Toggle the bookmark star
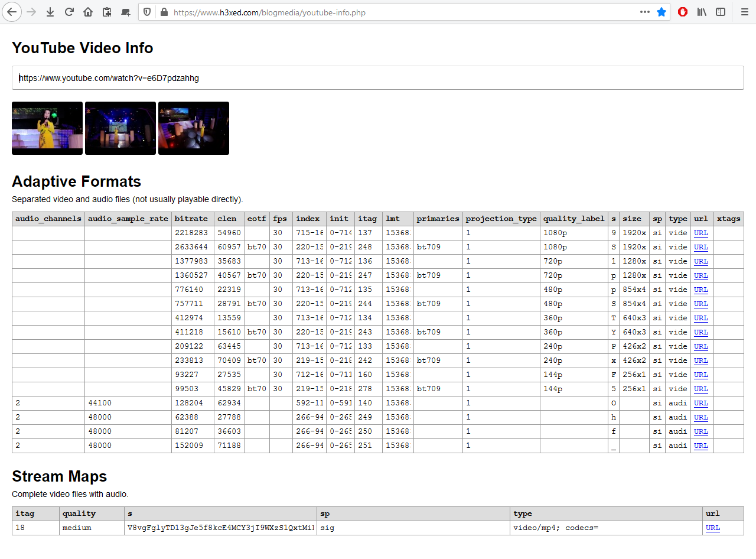This screenshot has width=756, height=559. tap(661, 12)
